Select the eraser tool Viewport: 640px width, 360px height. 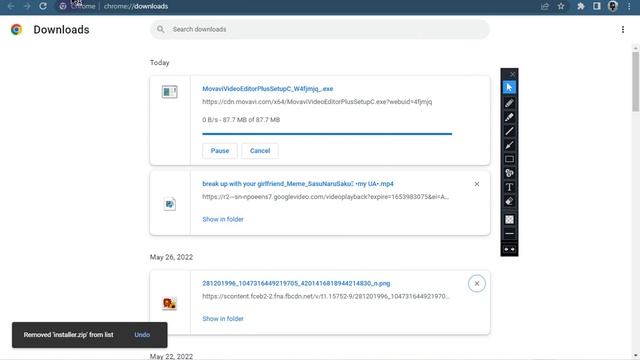[509, 202]
